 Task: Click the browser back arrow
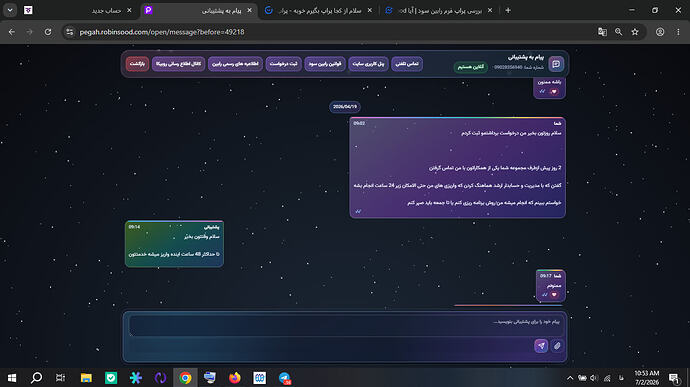(x=11, y=32)
